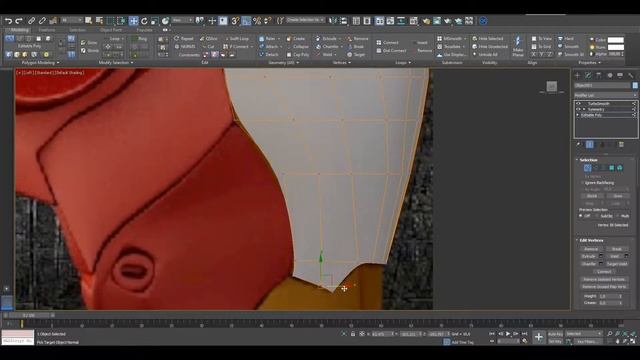Image resolution: width=640 pixels, height=360 pixels.
Task: Click the Align tool icon
Action: click(x=344, y=21)
